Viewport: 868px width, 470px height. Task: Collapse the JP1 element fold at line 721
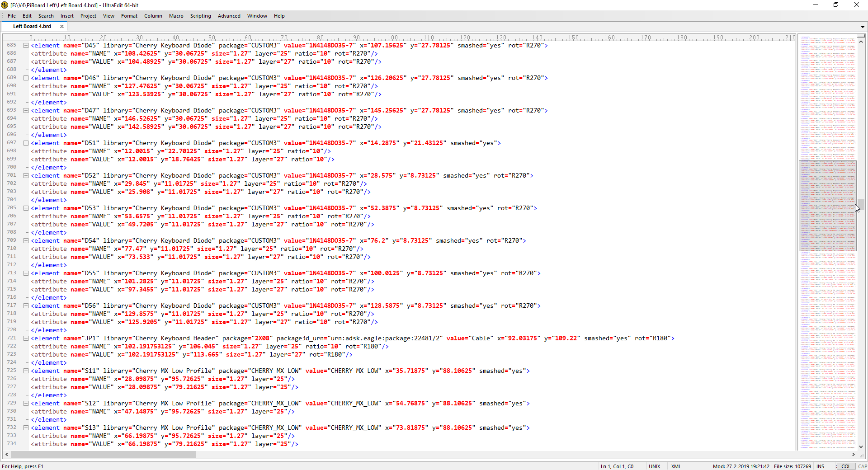pyautogui.click(x=26, y=338)
